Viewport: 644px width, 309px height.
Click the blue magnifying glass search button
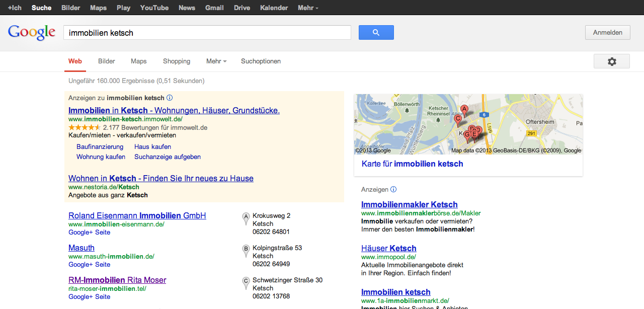pos(376,33)
